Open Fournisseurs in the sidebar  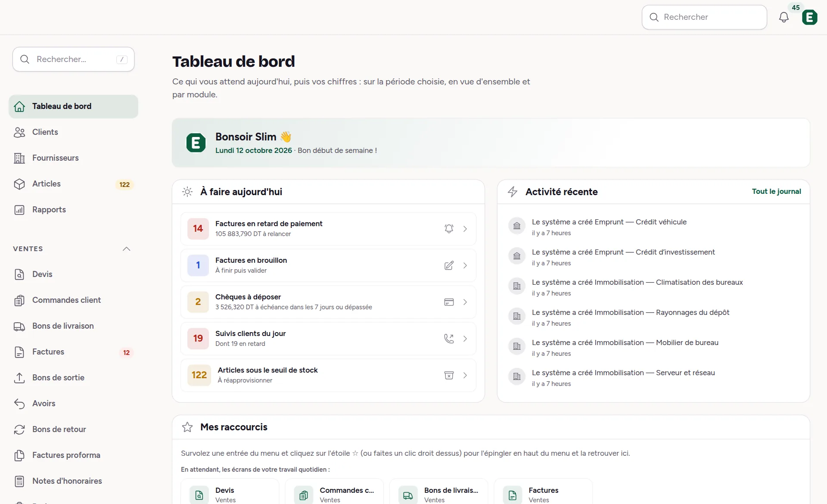73,158
